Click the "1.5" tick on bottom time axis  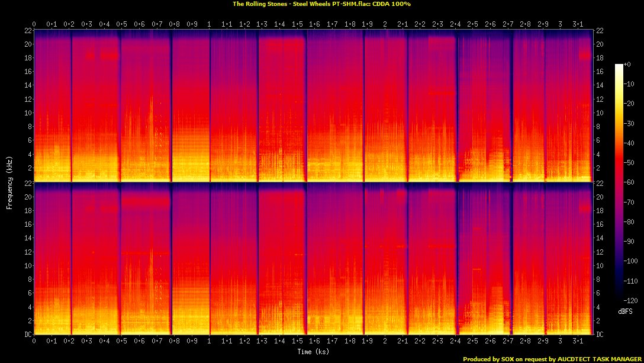(x=297, y=342)
